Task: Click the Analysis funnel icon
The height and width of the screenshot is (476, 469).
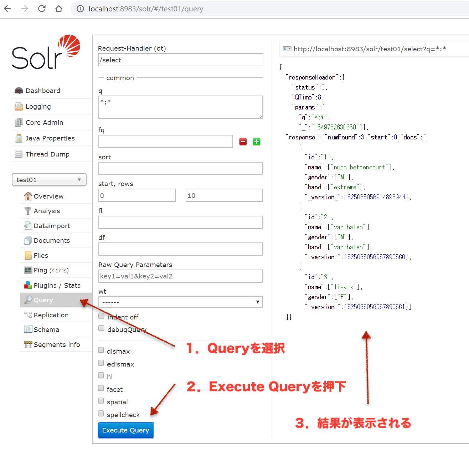Action: pos(28,211)
